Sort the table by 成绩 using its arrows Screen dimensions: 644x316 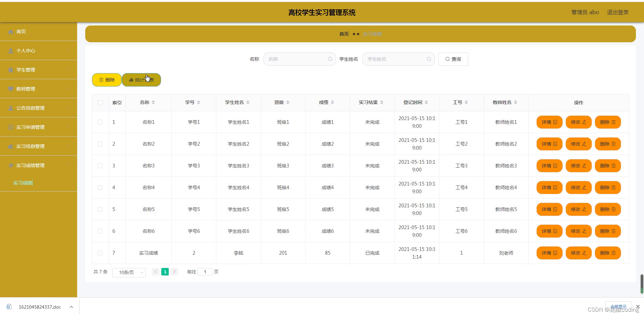[333, 102]
